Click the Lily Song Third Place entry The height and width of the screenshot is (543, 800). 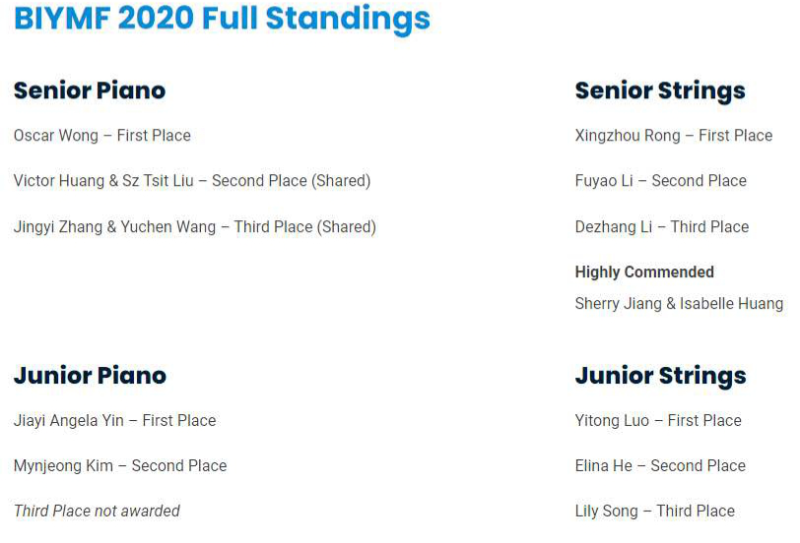[x=654, y=511]
